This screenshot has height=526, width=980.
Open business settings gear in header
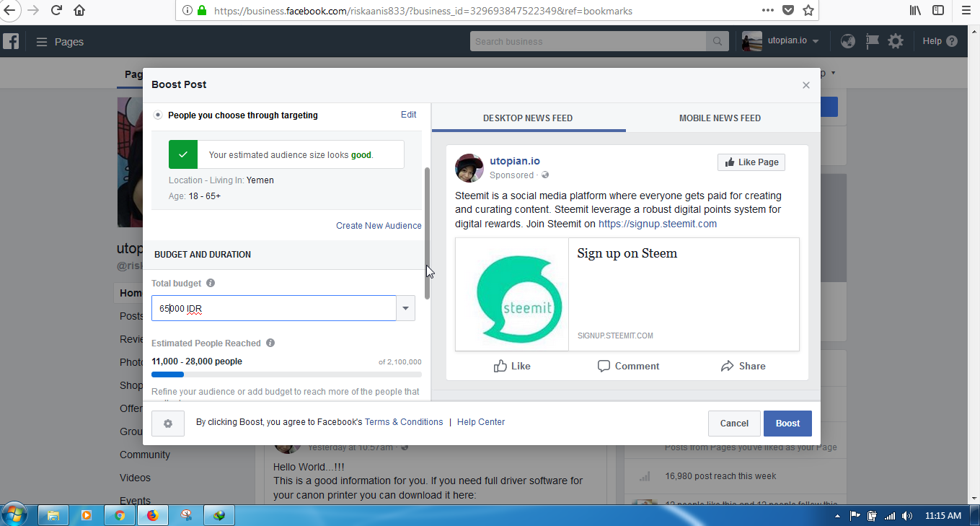[x=896, y=41]
